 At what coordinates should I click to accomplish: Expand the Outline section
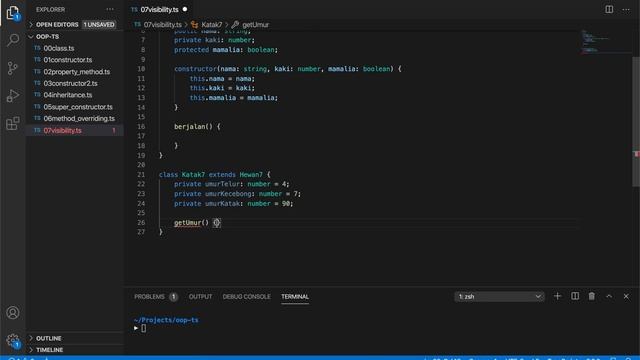[x=74, y=338]
